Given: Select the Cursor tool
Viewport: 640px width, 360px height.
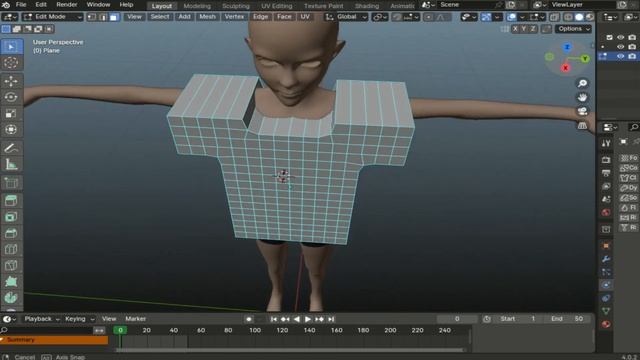Looking at the screenshot, I should tap(11, 62).
